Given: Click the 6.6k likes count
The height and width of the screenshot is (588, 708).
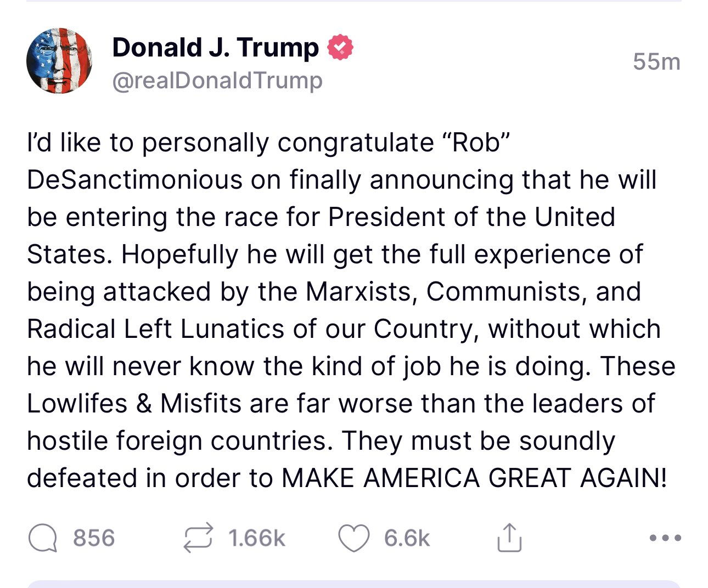Looking at the screenshot, I should [407, 538].
